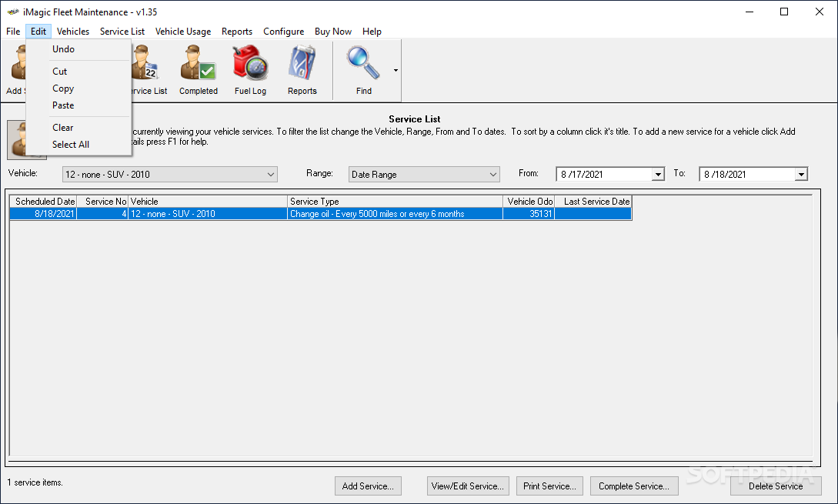Click the 35131 odometer cell
The image size is (838, 504).
click(529, 214)
